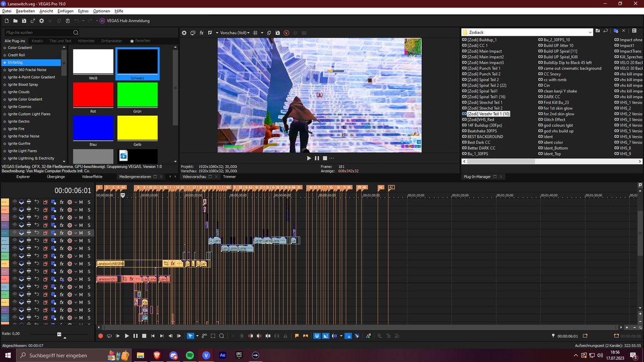This screenshot has height=362, width=644.
Task: Open After Effects from the taskbar
Action: [223, 355]
